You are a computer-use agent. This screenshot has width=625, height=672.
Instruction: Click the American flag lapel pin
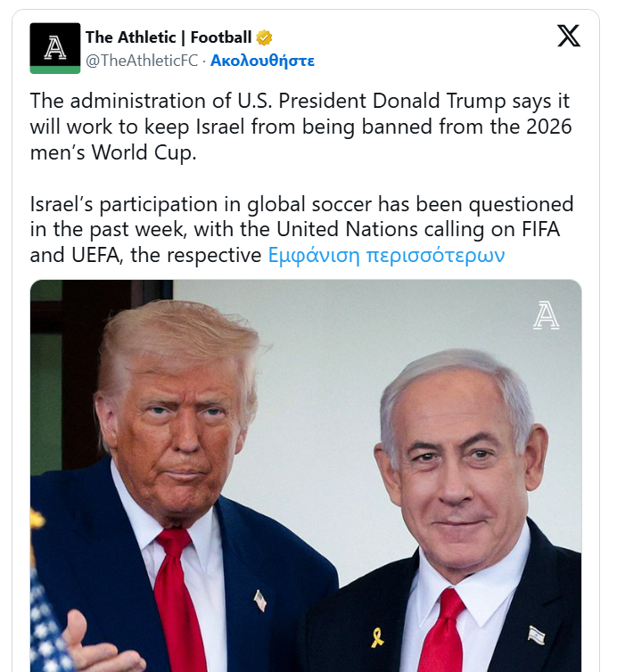pyautogui.click(x=259, y=601)
